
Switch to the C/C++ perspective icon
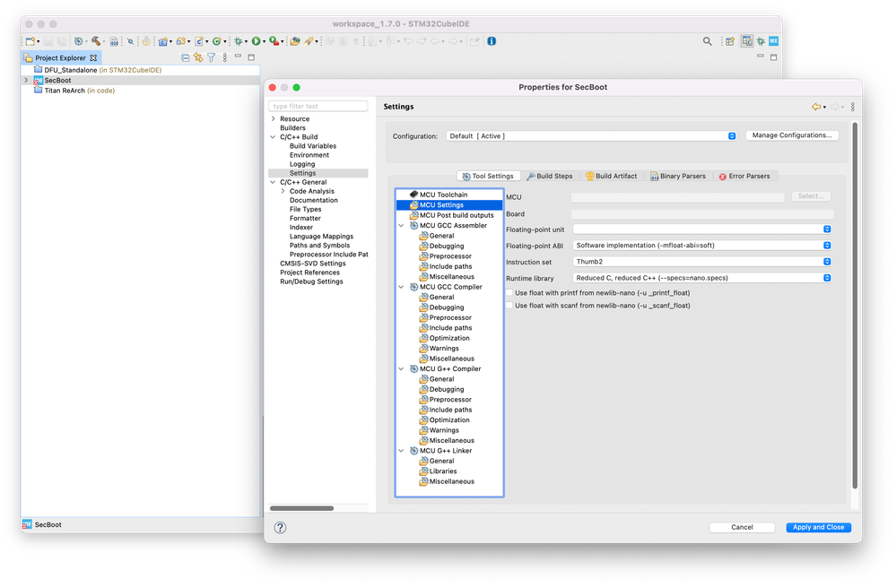click(747, 41)
